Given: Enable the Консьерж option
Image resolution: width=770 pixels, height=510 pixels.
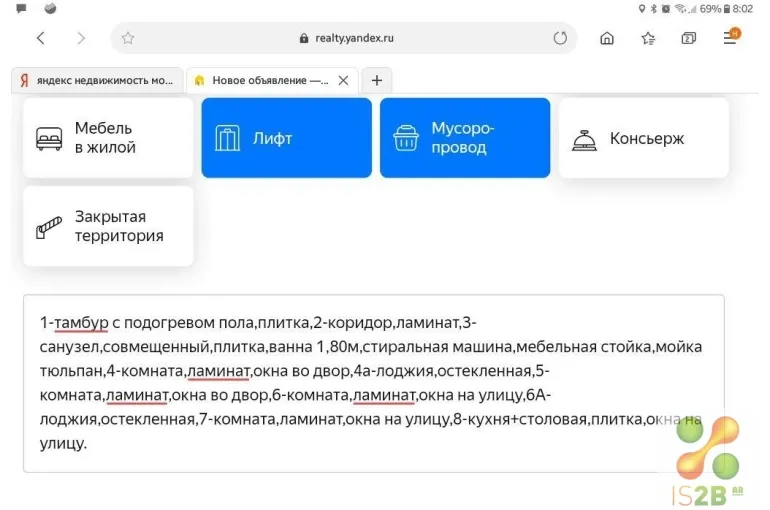Looking at the screenshot, I should pyautogui.click(x=644, y=138).
